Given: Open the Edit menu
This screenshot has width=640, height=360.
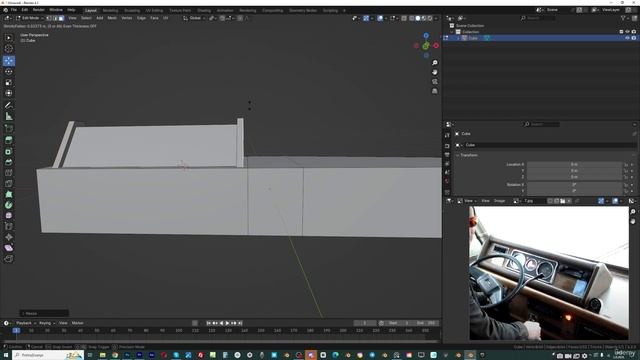Looking at the screenshot, I should (25, 10).
